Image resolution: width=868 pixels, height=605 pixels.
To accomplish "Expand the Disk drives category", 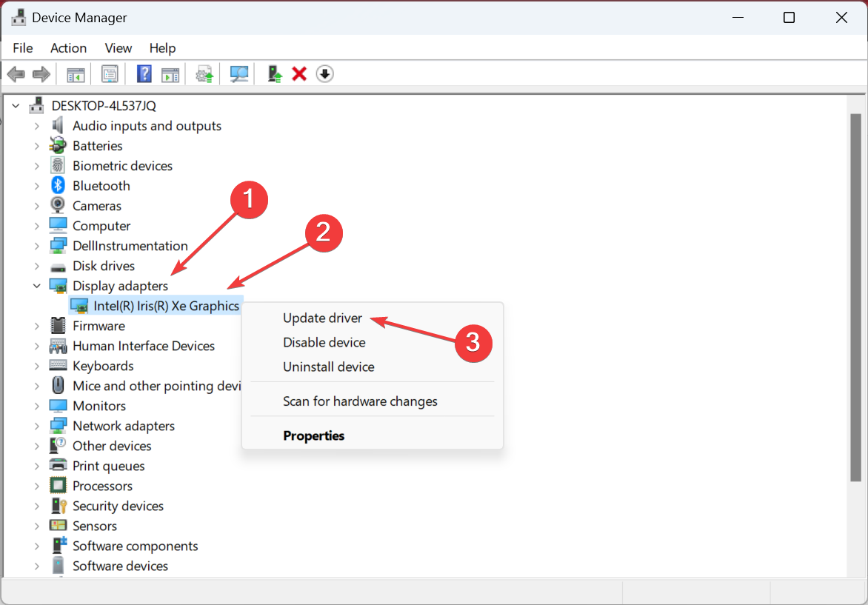I will (x=36, y=266).
